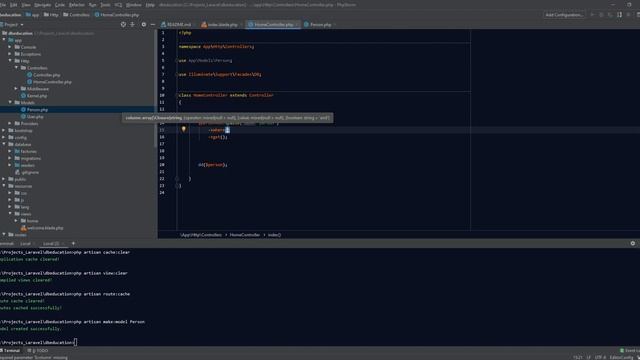Click the README.md tab file icon
Image resolution: width=640 pixels, height=360 pixels.
[x=163, y=24]
